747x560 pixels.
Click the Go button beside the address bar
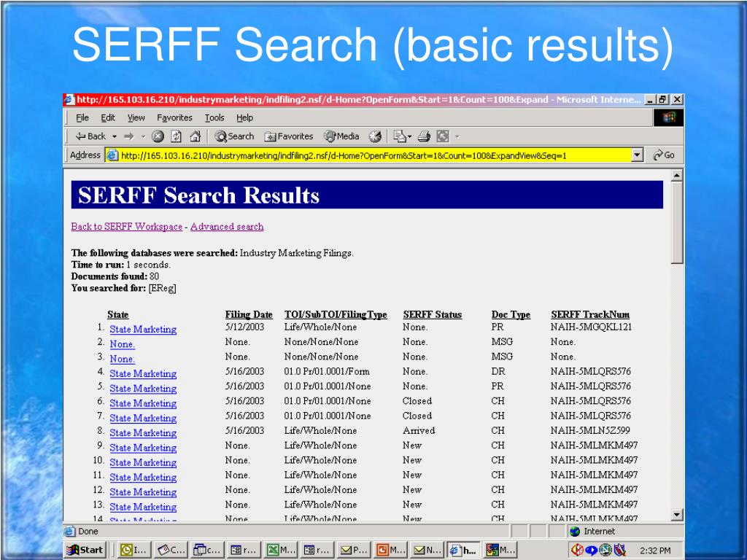[x=664, y=155]
